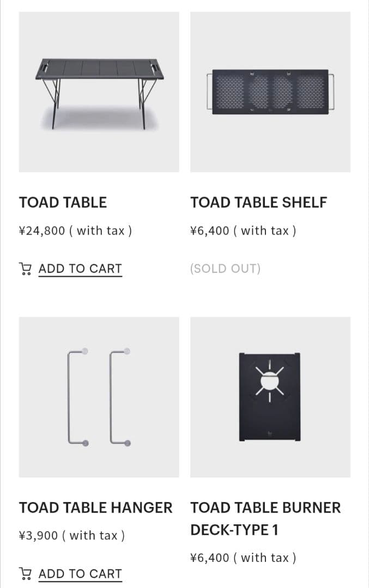Add the Toad Table to cart
Screen dimensions: 369x588
tap(80, 268)
